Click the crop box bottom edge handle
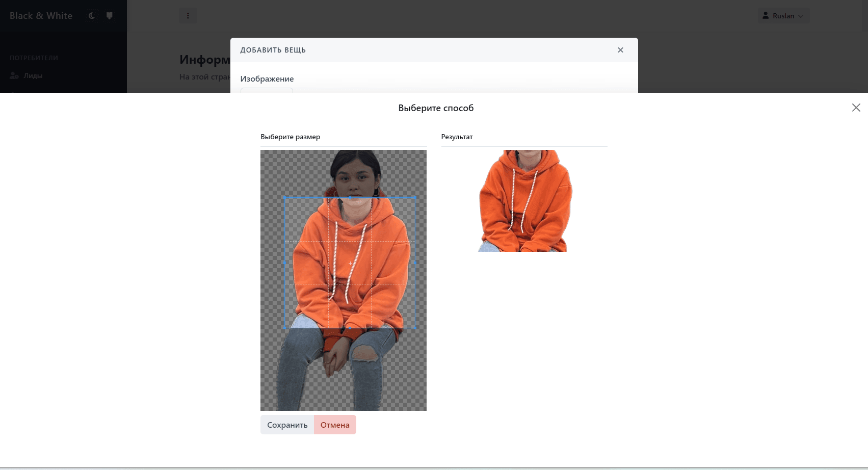 coord(350,328)
